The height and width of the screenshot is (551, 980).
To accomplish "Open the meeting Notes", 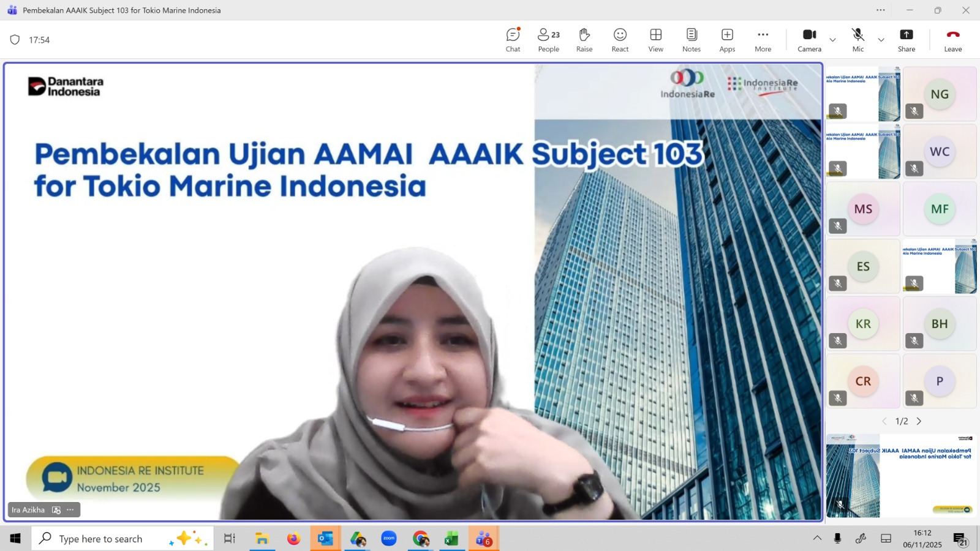I will coord(691,40).
